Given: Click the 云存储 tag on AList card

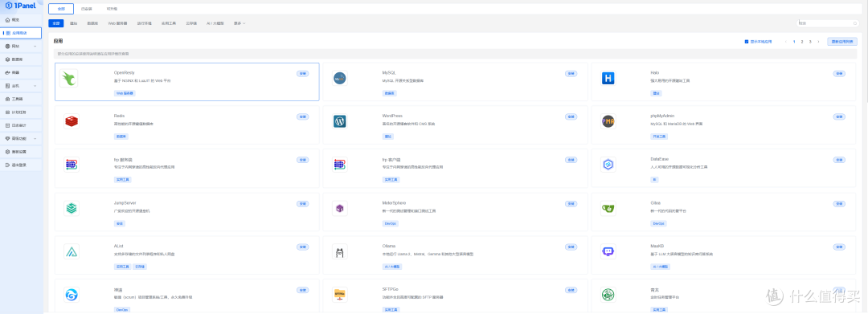Looking at the screenshot, I should point(140,267).
